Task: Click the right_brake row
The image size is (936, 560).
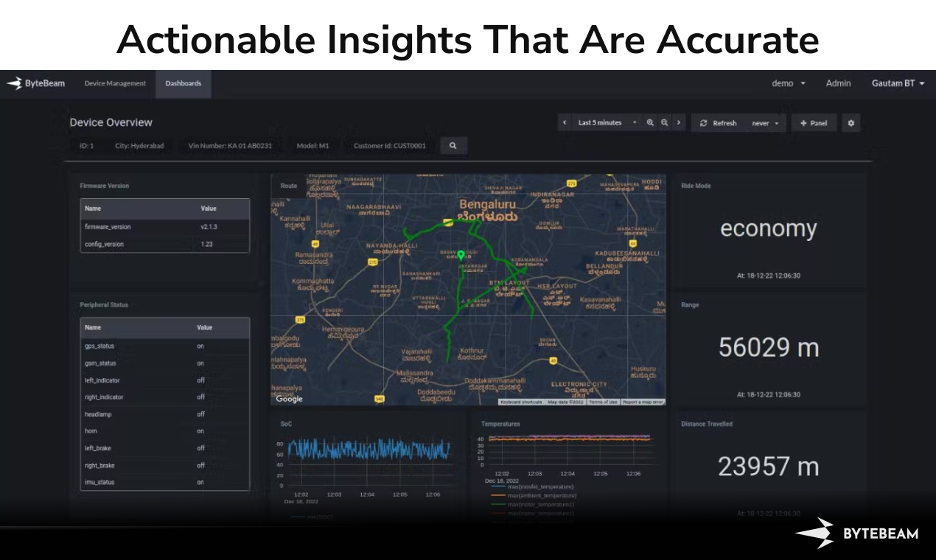Action: click(165, 465)
